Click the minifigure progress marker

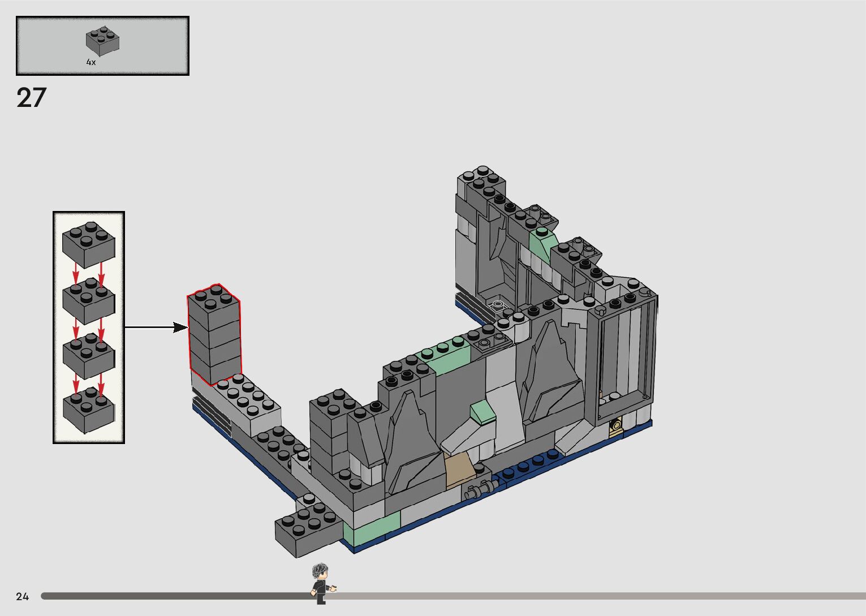point(322,583)
